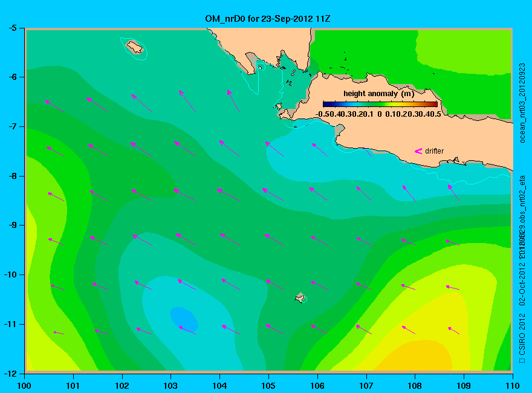
Task: Click the y-axis label -6
Action: [12, 77]
